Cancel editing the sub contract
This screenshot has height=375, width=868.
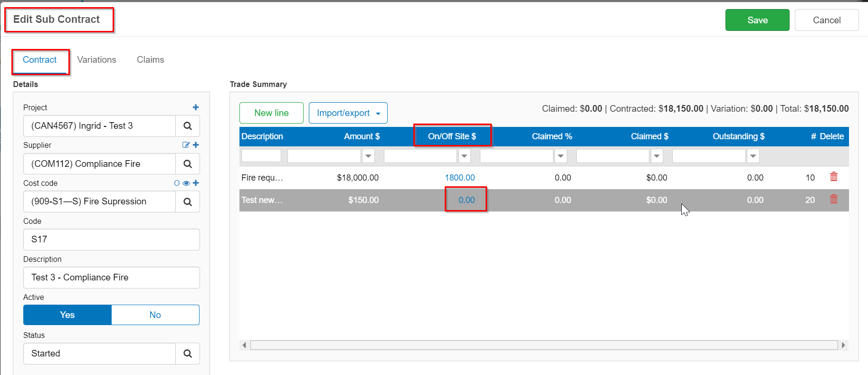click(827, 20)
